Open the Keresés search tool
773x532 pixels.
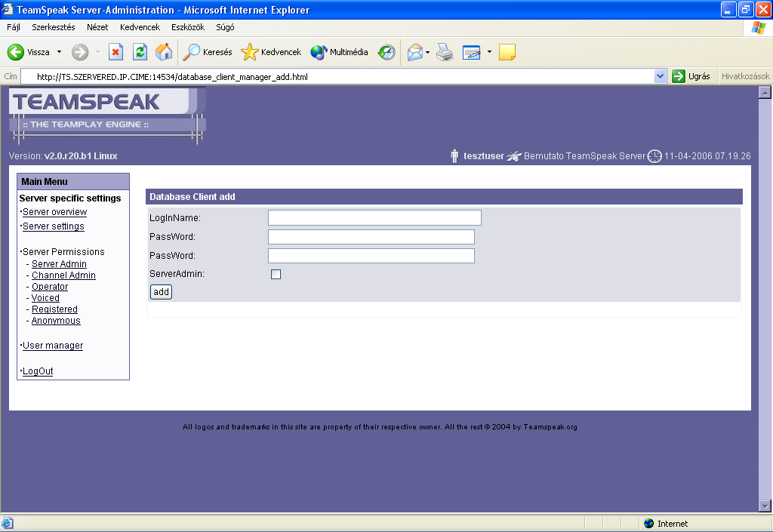pos(208,52)
